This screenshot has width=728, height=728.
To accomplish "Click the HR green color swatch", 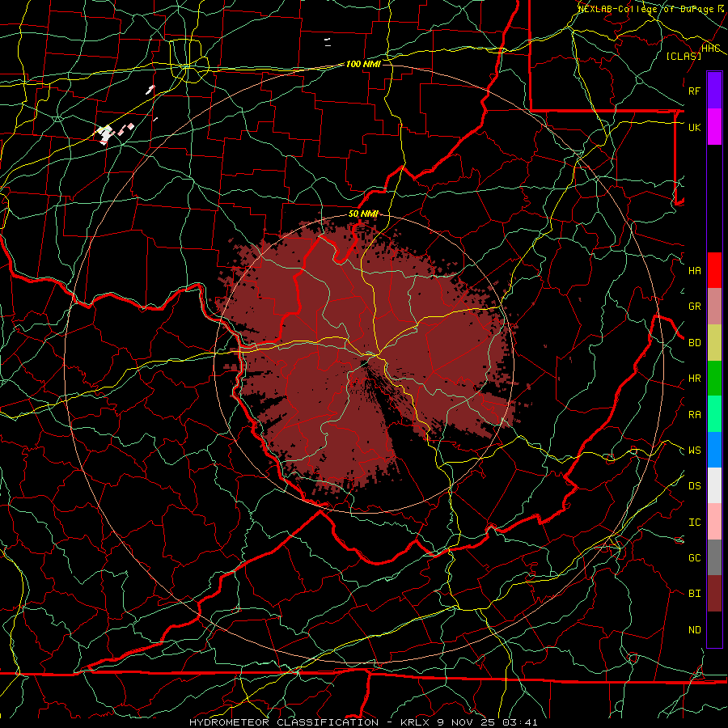I will (714, 379).
